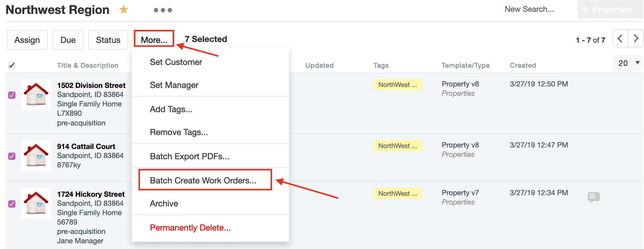Viewport: 644px width, 249px height.
Task: Uncheck the 1502 Division Street checkbox
Action: tap(12, 95)
